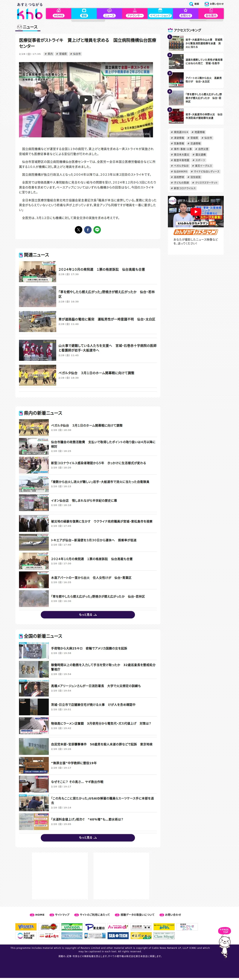The image size is (239, 980).
Task: Click the 仙台市 tag under the headline
Action: tap(75, 54)
